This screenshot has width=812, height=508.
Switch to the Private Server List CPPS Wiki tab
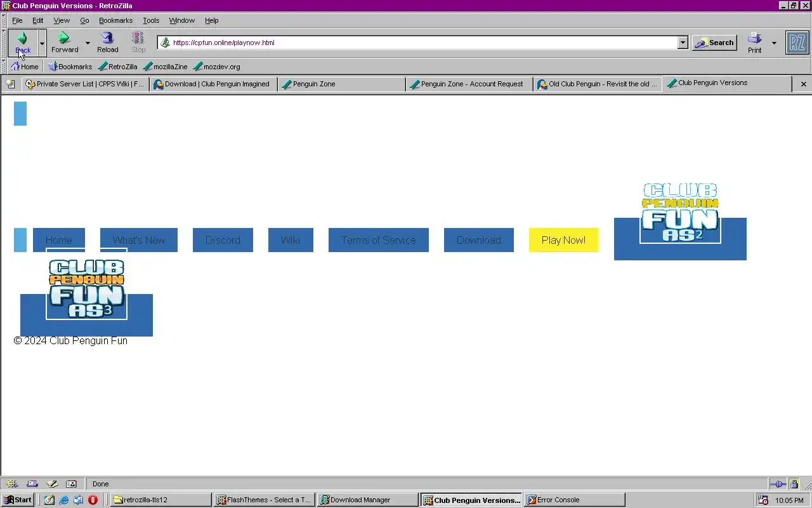point(85,84)
